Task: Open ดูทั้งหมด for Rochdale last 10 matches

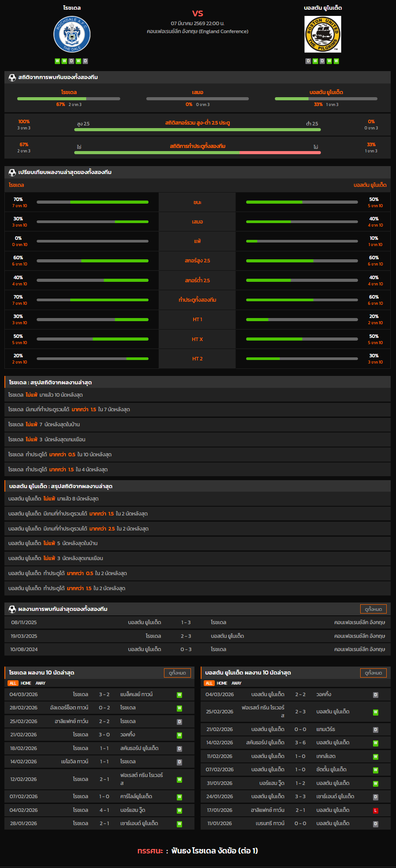Action: point(177,673)
